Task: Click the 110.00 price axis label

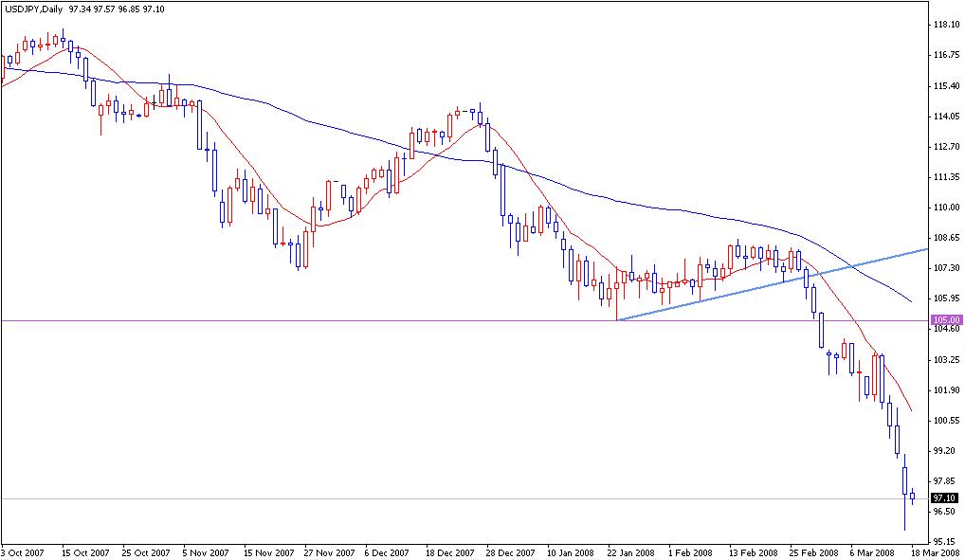Action: click(947, 208)
